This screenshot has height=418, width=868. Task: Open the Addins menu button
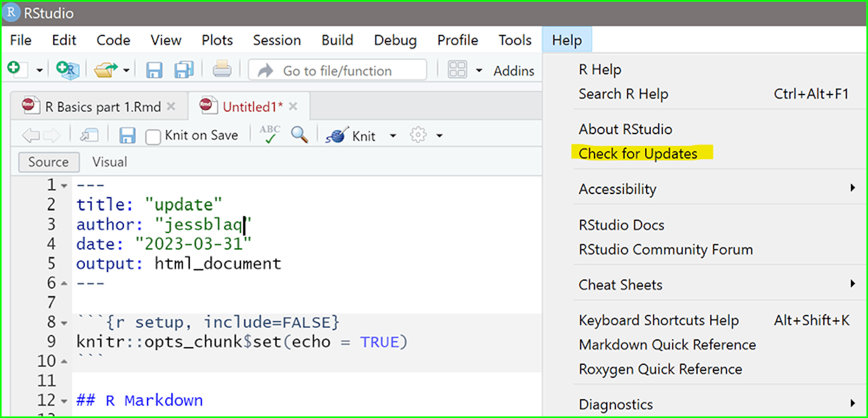click(513, 71)
